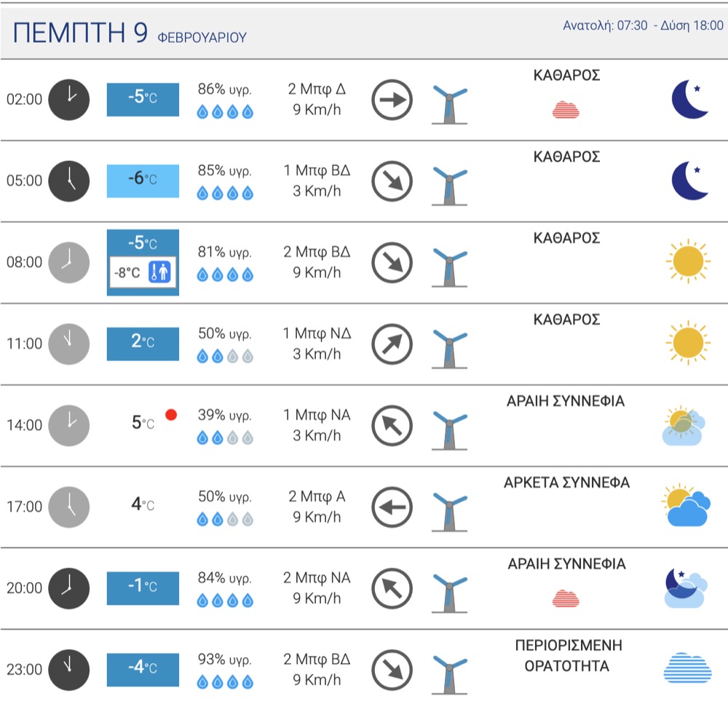Click the ΠΕΡΙΟΡΙΣΜΕΝΗ ΟΡΑΤΟΤΗΤΑ condition label

pos(569,656)
